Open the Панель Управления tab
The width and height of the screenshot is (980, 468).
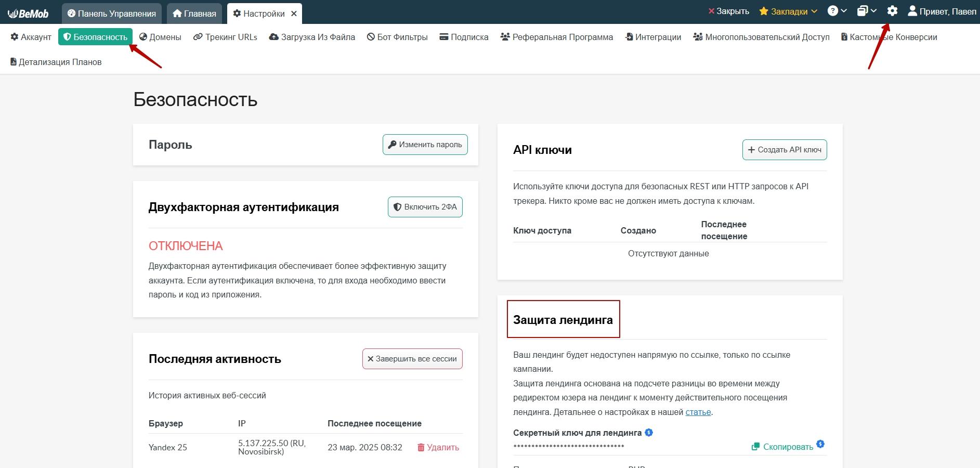coord(112,14)
